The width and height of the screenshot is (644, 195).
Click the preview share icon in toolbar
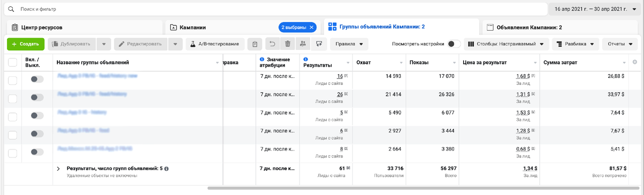click(x=319, y=44)
